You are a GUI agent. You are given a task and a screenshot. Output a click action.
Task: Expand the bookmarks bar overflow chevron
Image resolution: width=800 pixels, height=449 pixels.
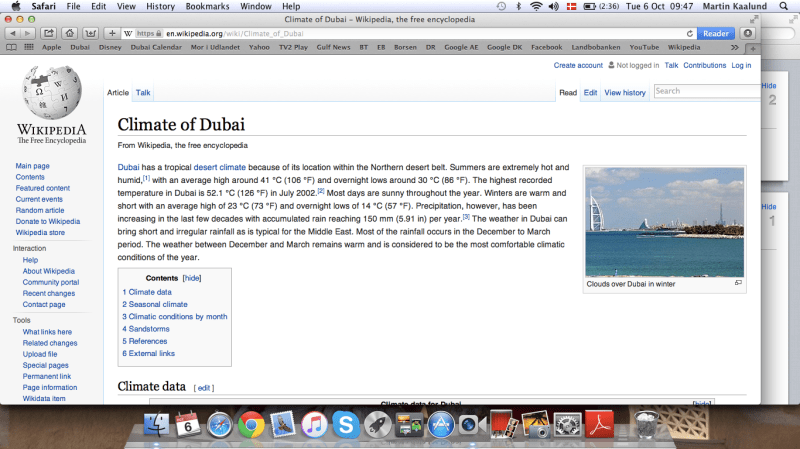735,47
